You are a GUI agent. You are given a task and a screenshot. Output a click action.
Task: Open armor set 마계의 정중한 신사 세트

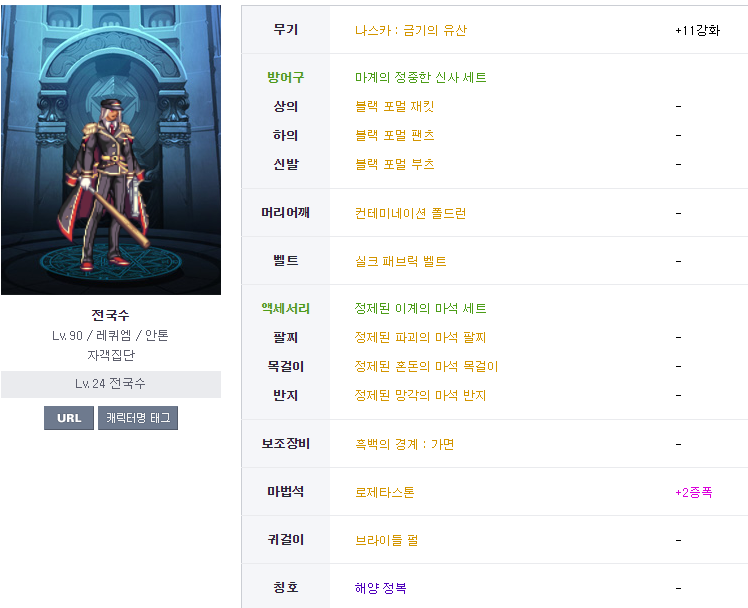420,77
